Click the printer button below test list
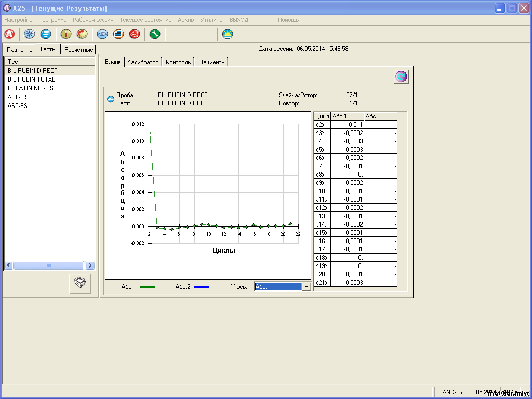Screen dimensions: 532x399 80,283
